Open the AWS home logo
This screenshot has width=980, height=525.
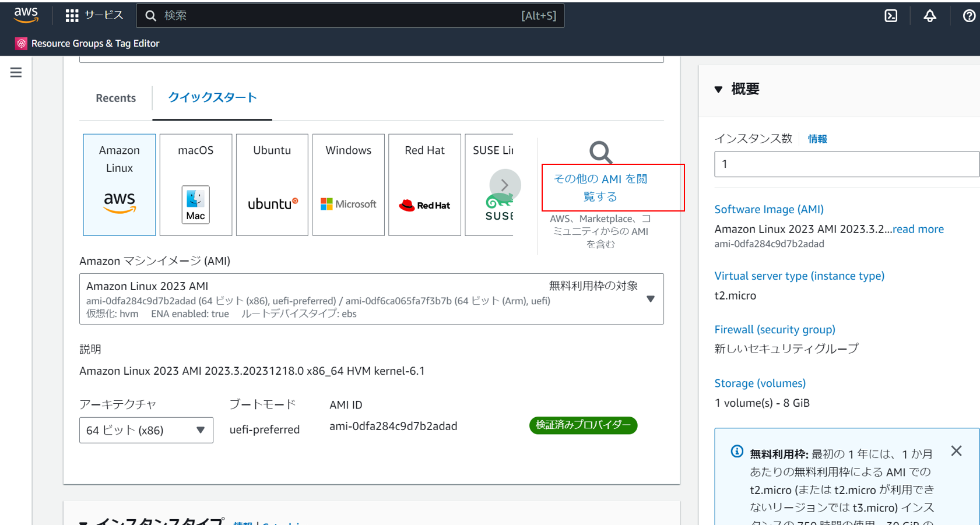tap(26, 15)
